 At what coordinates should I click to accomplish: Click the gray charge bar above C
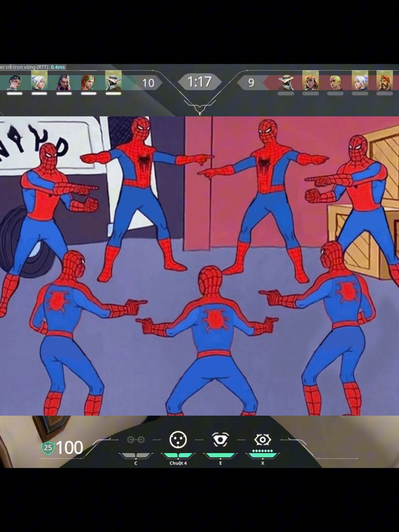point(136,455)
